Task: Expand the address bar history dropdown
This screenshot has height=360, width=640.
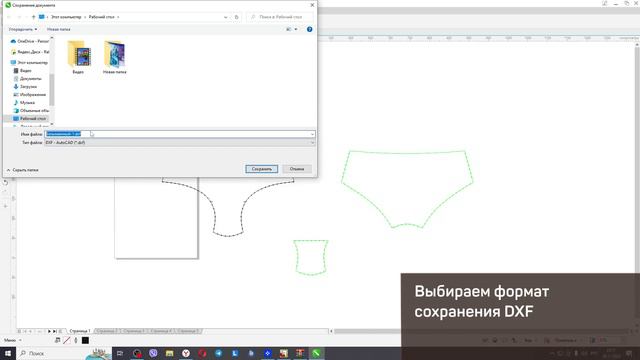Action: [225, 17]
